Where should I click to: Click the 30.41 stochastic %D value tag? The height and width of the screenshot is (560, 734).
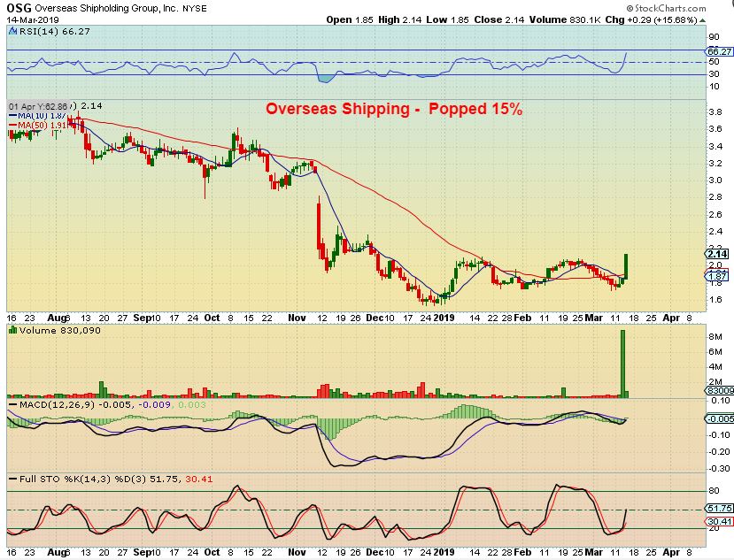pos(720,522)
